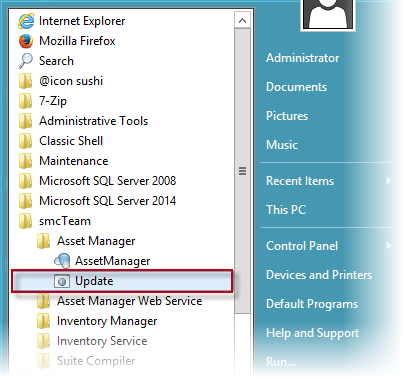Viewport: 403px width, 378px height.
Task: Start the AssetManager application shortcut
Action: coord(103,261)
